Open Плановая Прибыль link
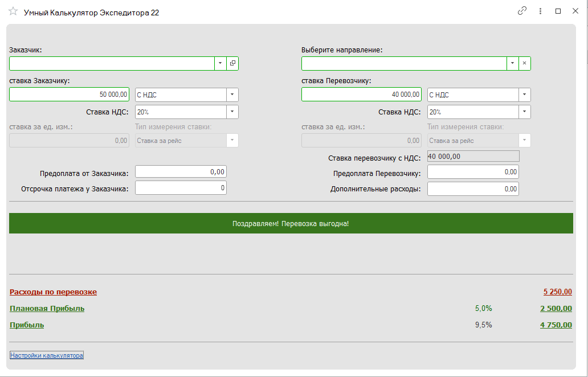The height and width of the screenshot is (377, 588). tap(47, 309)
